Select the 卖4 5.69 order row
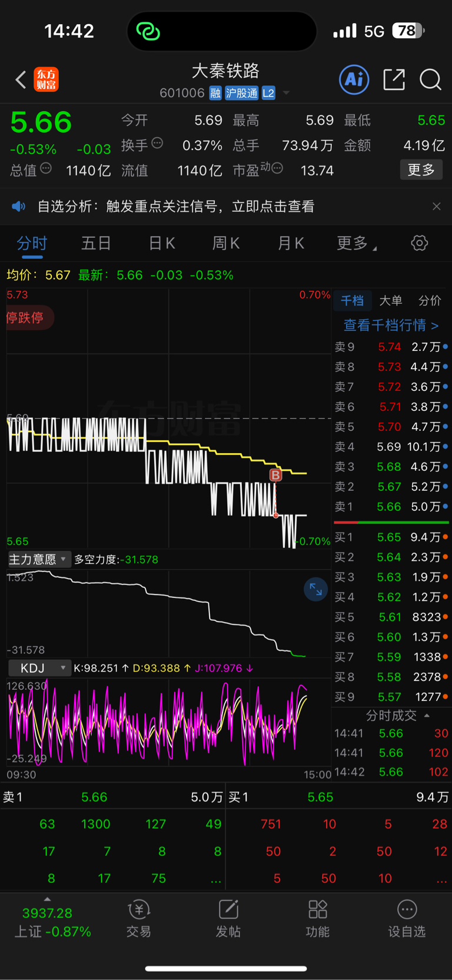 (x=391, y=447)
